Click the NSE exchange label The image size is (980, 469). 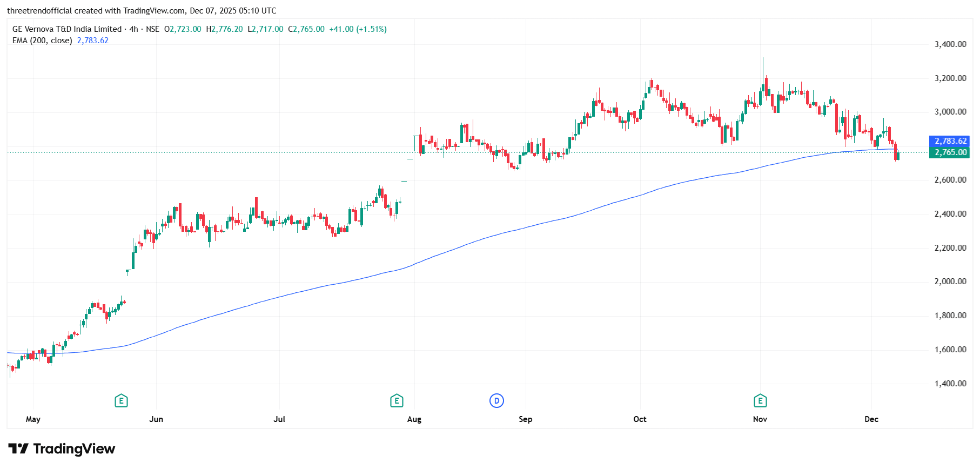click(153, 29)
